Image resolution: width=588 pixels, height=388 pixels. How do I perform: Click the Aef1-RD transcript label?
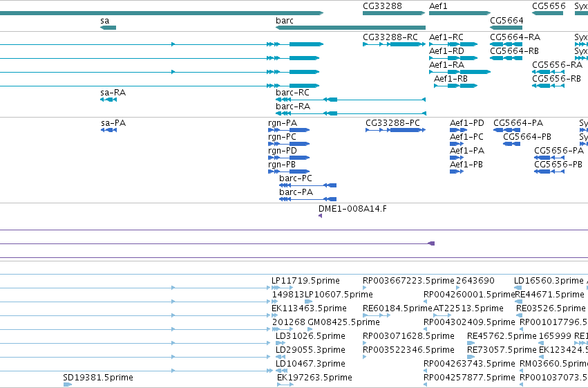point(446,51)
